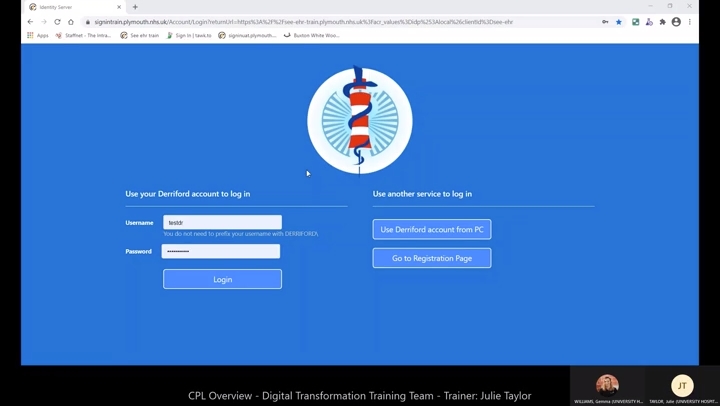The width and height of the screenshot is (720, 406).
Task: Click Go to Registration Page button
Action: click(432, 258)
